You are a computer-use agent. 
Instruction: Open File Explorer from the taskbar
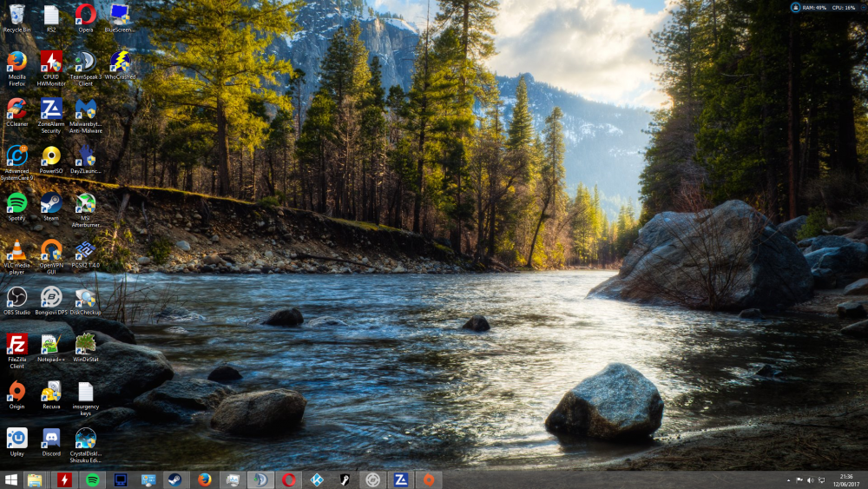coord(35,479)
